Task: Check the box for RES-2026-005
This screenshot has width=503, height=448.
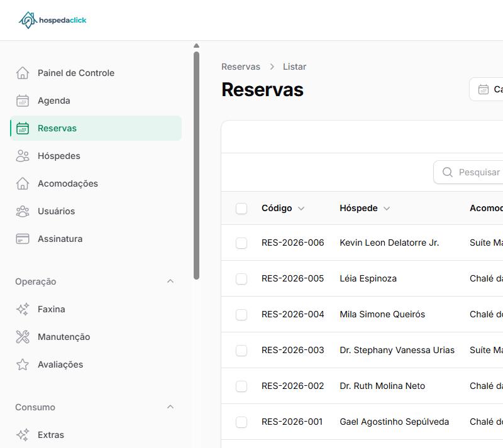Action: 241,279
